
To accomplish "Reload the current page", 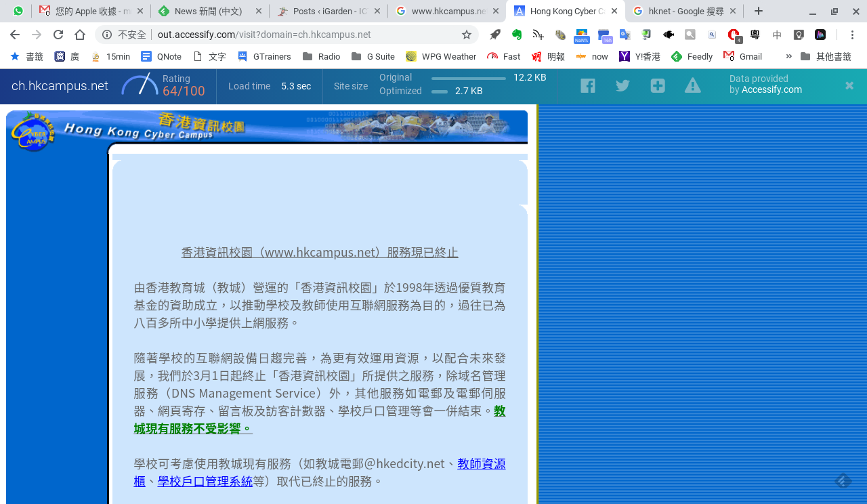I will click(x=58, y=35).
